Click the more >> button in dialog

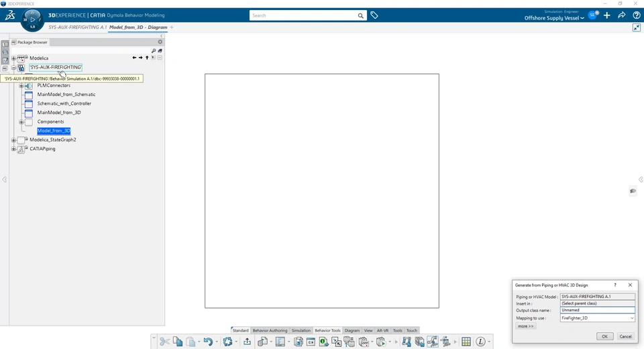coord(526,326)
